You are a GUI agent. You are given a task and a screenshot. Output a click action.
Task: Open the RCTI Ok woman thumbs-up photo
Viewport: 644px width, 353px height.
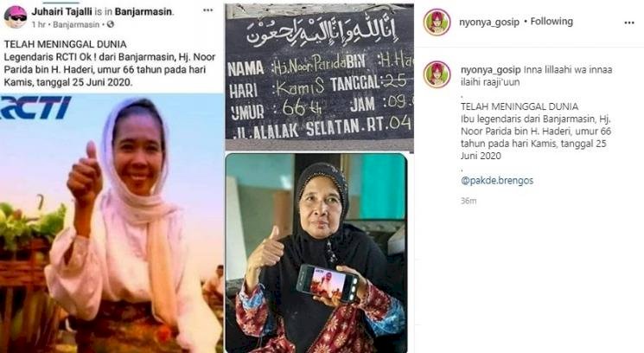click(x=112, y=223)
